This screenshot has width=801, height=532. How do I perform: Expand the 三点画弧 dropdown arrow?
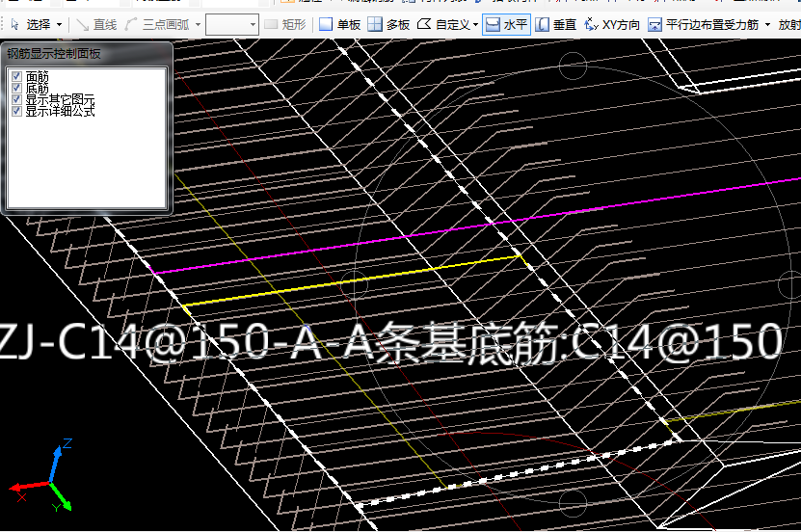(x=199, y=24)
